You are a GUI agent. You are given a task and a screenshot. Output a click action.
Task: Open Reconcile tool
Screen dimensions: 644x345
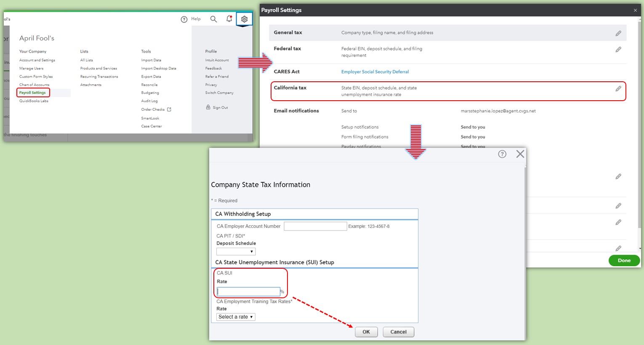[149, 85]
